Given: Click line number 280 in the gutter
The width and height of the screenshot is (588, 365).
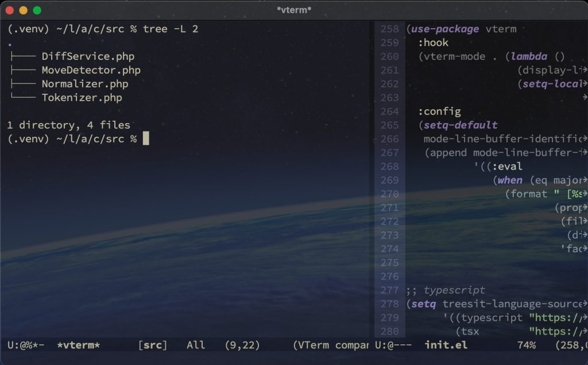Looking at the screenshot, I should 390,331.
